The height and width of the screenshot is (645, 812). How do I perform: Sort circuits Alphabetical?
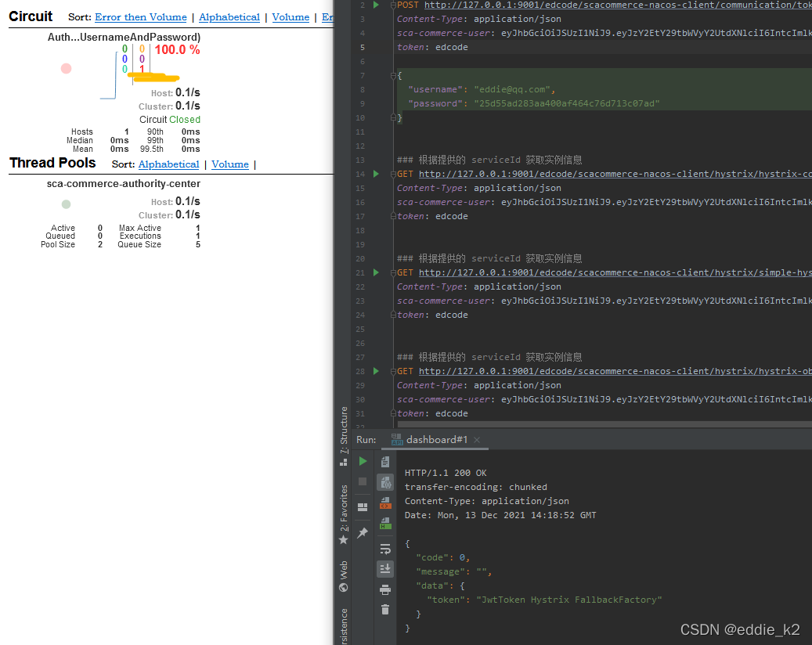click(x=229, y=17)
